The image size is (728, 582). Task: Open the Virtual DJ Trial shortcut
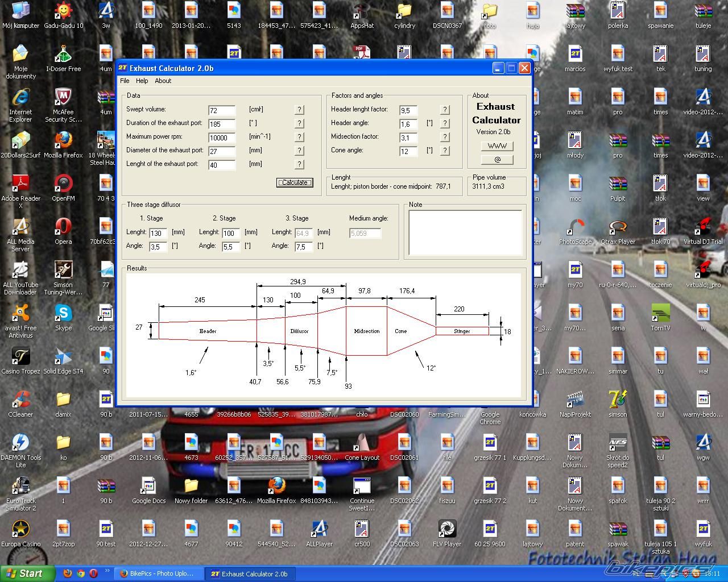click(703, 227)
